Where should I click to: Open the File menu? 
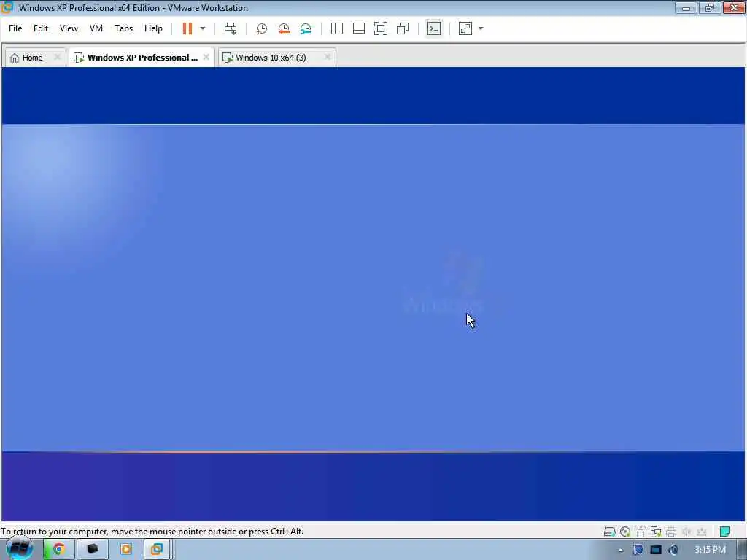point(15,28)
